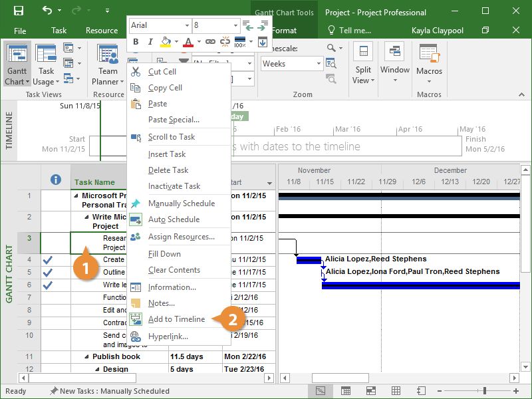
Task: Click the Indicators info column header
Action: 56,180
